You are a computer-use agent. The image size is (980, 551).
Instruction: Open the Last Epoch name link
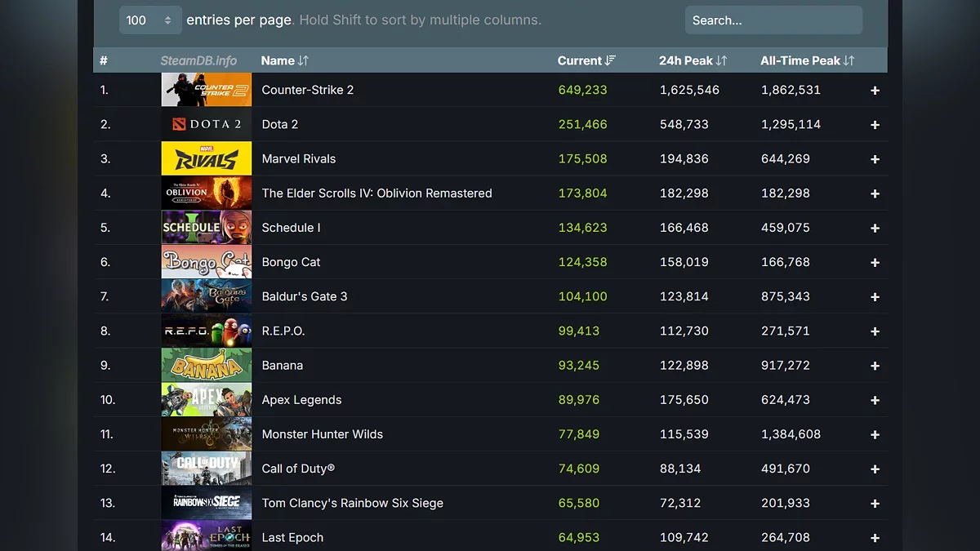tap(293, 537)
